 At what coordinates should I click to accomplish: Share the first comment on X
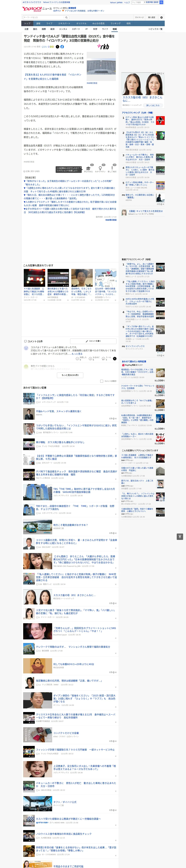tap(115, 358)
